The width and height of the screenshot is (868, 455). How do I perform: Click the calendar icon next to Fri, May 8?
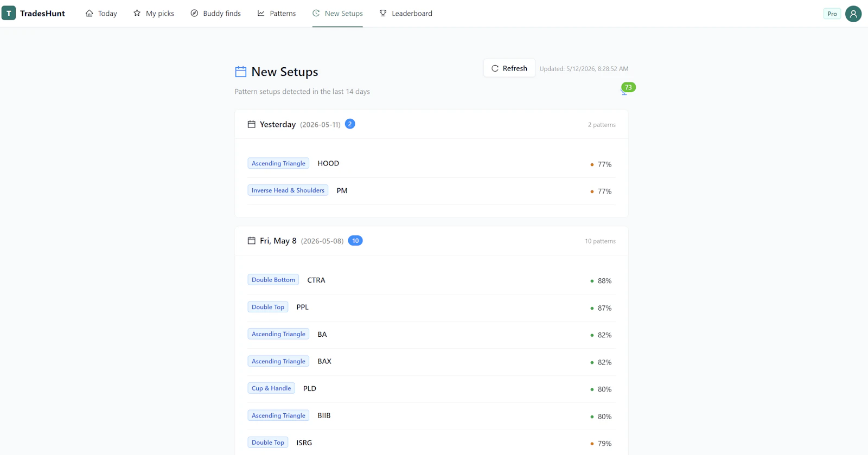click(251, 241)
